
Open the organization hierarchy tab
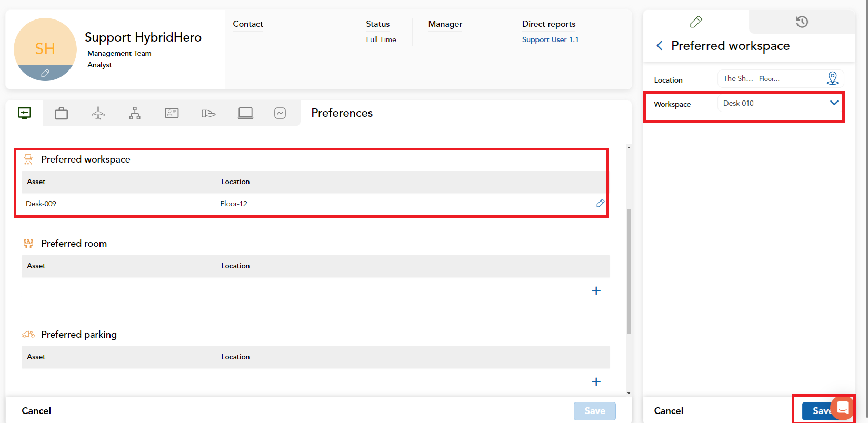click(135, 113)
